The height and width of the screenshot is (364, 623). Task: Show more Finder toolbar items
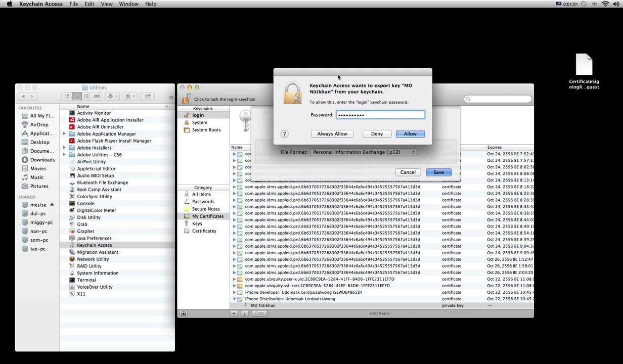click(170, 97)
